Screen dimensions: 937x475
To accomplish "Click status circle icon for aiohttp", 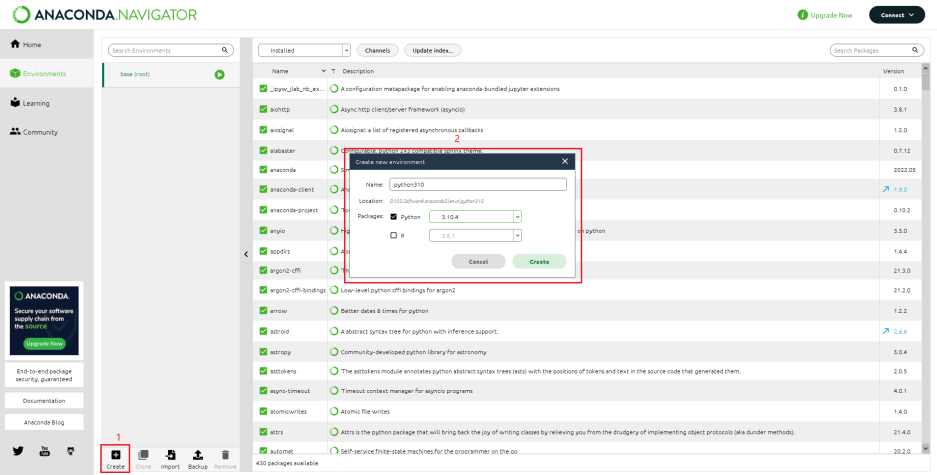I will (334, 109).
